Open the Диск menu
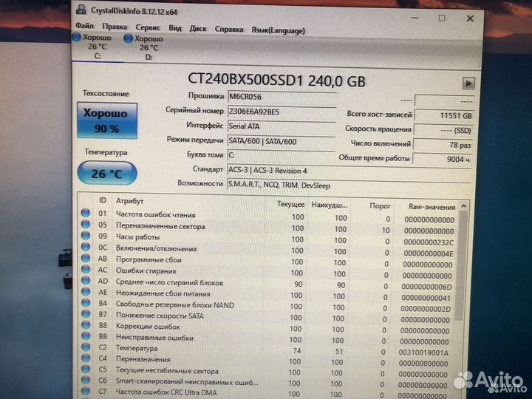The height and width of the screenshot is (399, 532). point(198,29)
